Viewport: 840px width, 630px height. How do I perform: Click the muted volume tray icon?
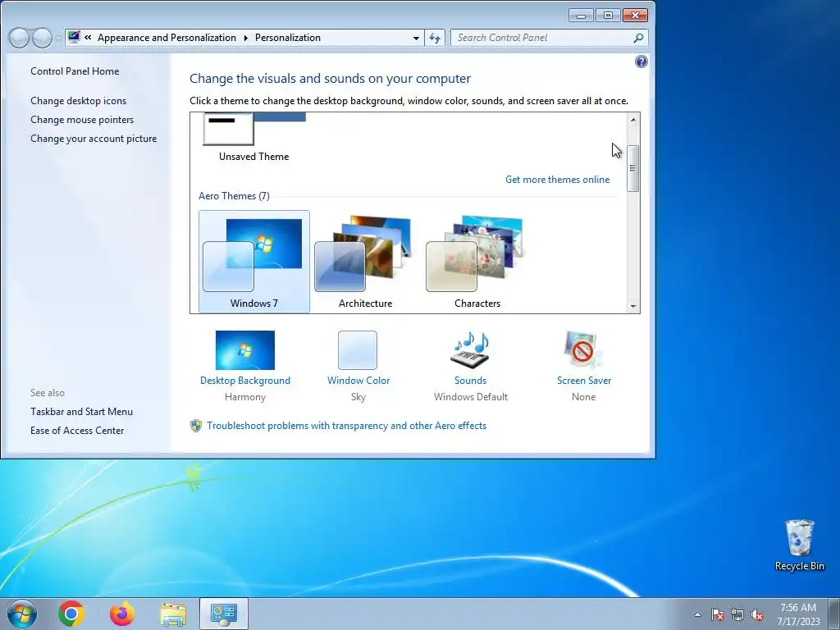[x=757, y=614]
